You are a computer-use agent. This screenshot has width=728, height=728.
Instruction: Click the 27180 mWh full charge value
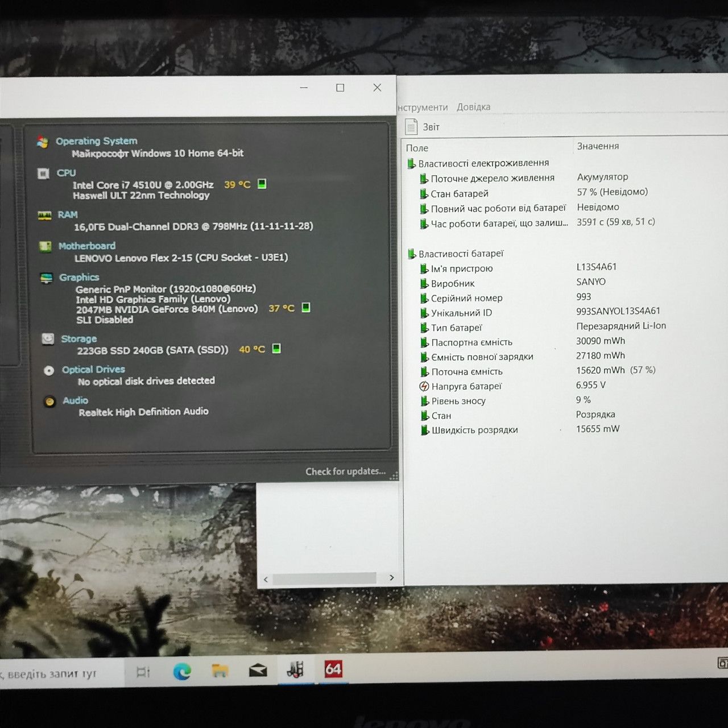click(x=601, y=355)
